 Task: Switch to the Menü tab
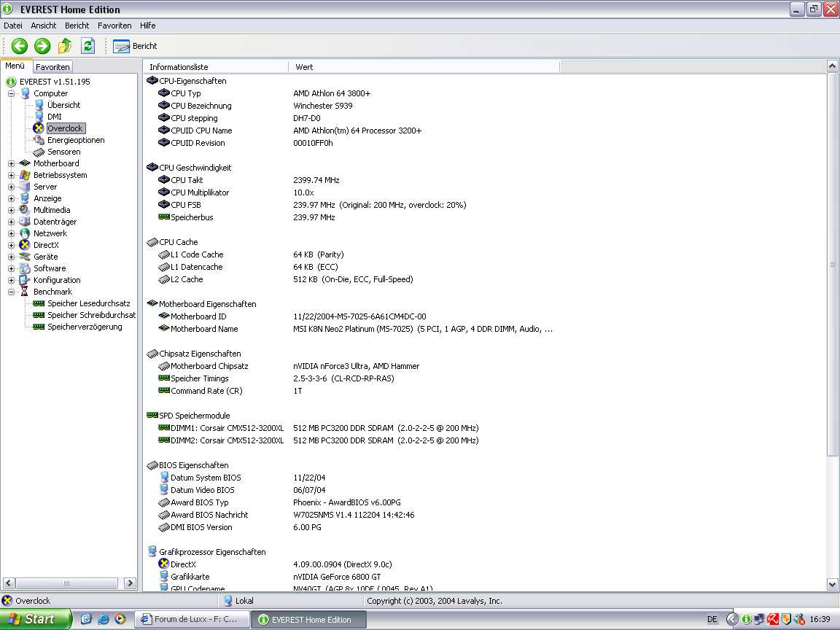pos(15,66)
